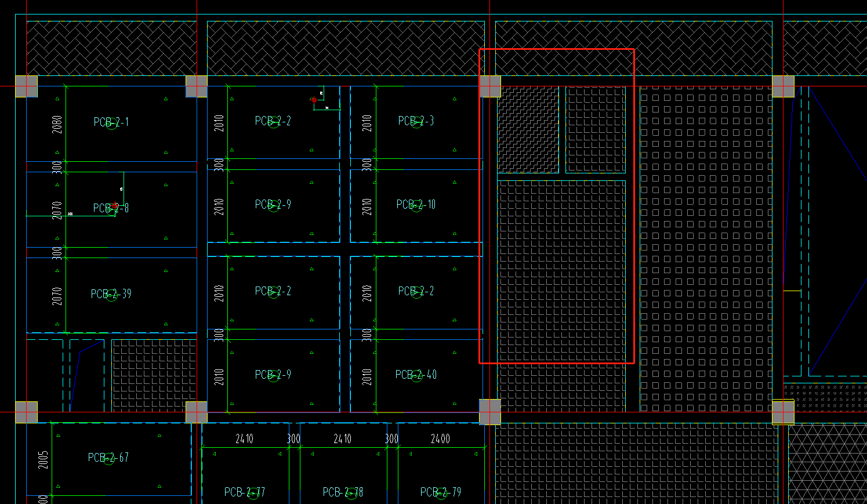Pick the PCB-2-39 label text
This screenshot has height=504, width=867.
tap(111, 293)
